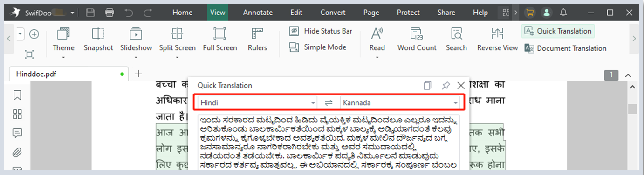The height and width of the screenshot is (175, 644).
Task: Open Document Translation
Action: pyautogui.click(x=565, y=48)
